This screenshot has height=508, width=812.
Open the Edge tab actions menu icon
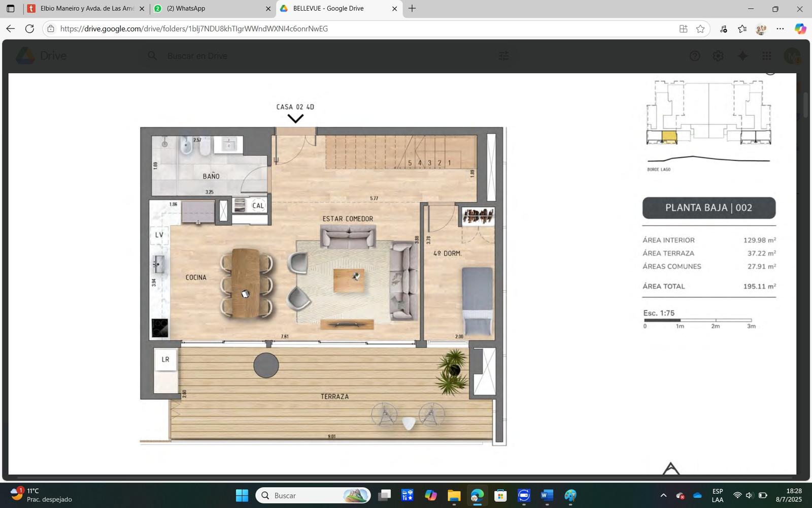(x=10, y=9)
